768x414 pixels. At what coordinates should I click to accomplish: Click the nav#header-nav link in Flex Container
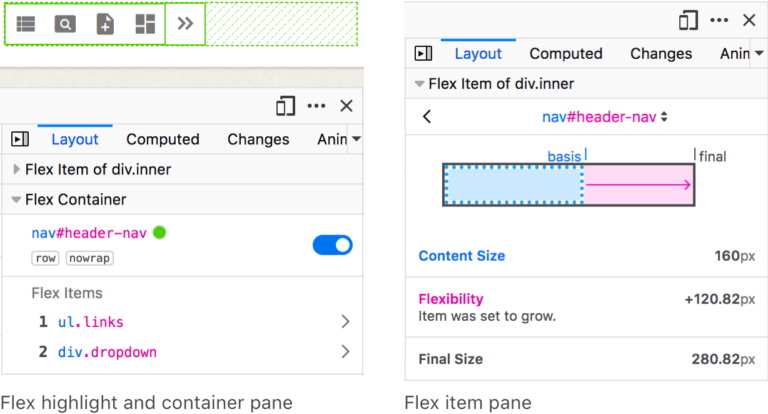pyautogui.click(x=89, y=233)
